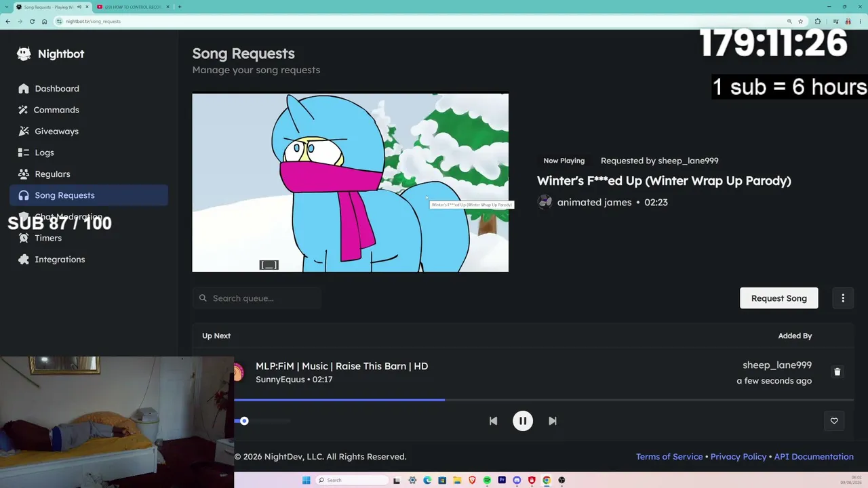Click the Commands wand icon
Image resolution: width=868 pixels, height=488 pixels.
[x=24, y=110]
